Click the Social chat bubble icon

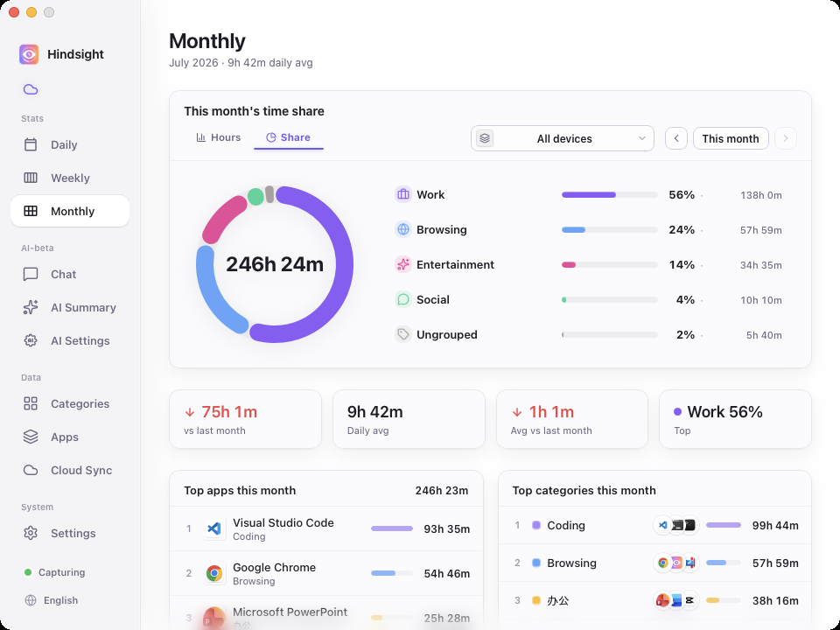(x=402, y=299)
